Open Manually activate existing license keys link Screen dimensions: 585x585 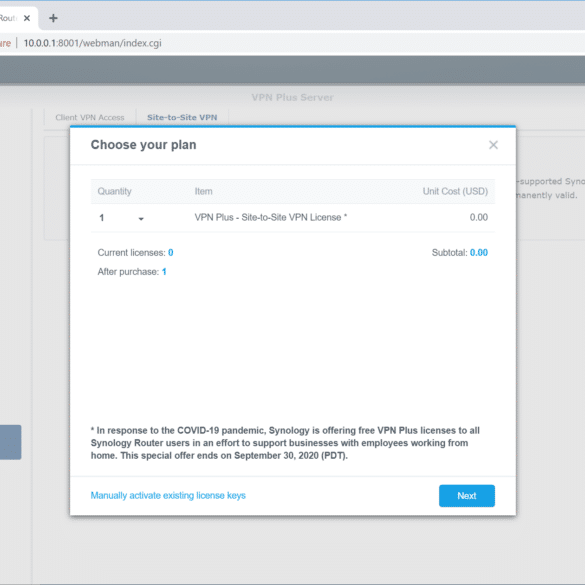point(168,495)
